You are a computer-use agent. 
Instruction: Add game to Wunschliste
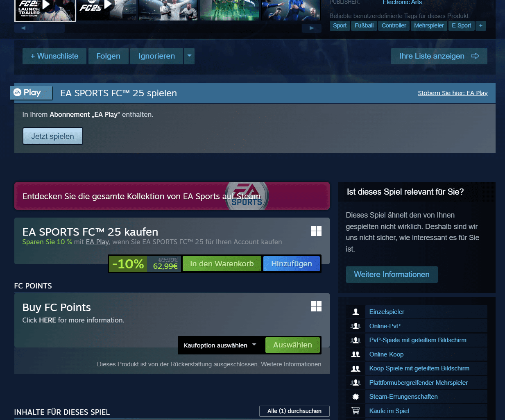click(x=54, y=56)
